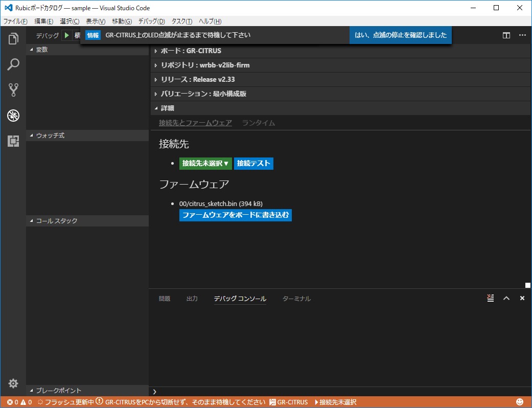The height and width of the screenshot is (408, 532).
Task: Switch to the ターミナル panel tab
Action: pyautogui.click(x=296, y=299)
